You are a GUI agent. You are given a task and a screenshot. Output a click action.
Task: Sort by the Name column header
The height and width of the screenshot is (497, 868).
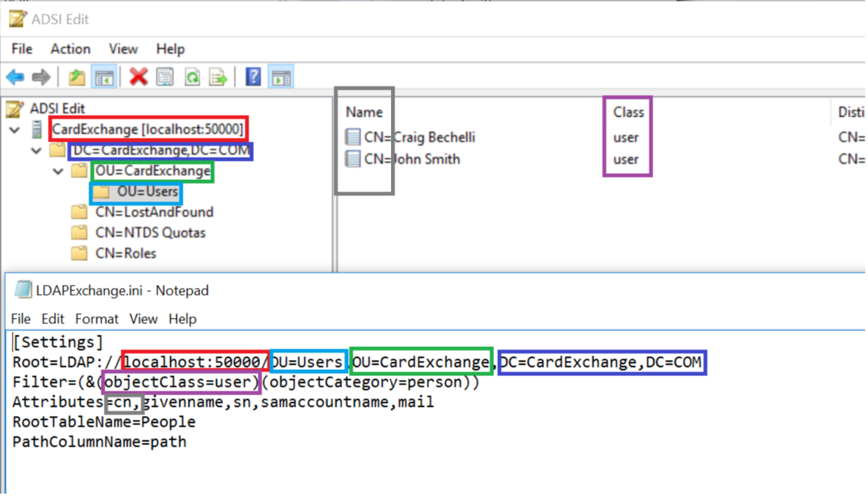pos(364,112)
